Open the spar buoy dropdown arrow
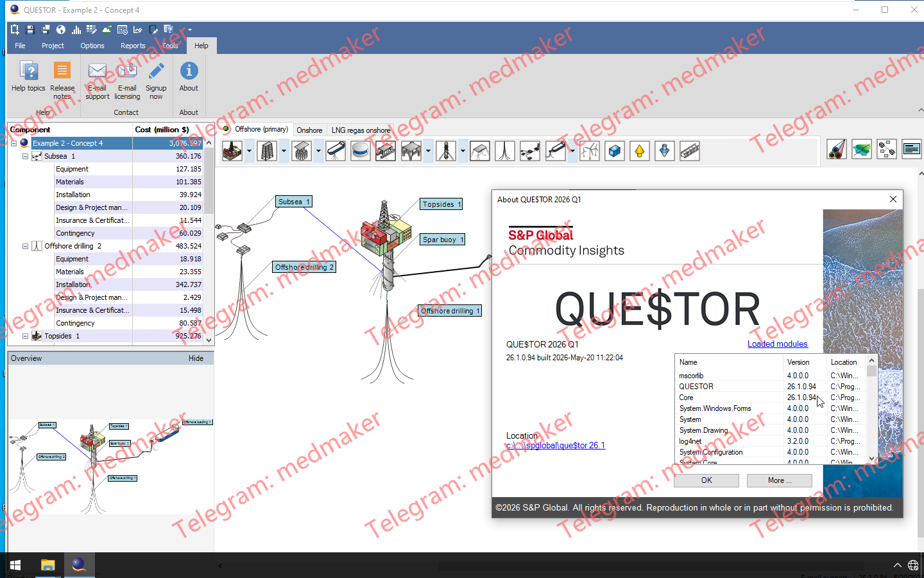This screenshot has width=924, height=578. click(463, 151)
